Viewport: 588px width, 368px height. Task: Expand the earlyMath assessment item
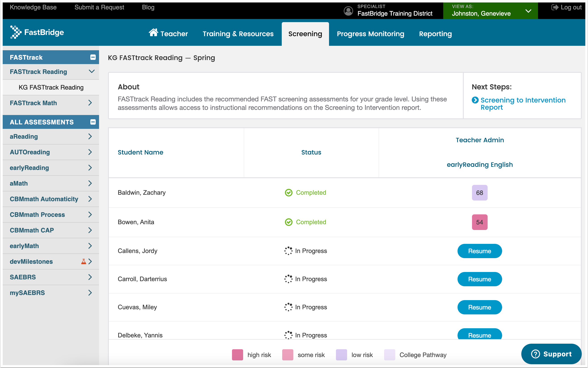tap(51, 246)
